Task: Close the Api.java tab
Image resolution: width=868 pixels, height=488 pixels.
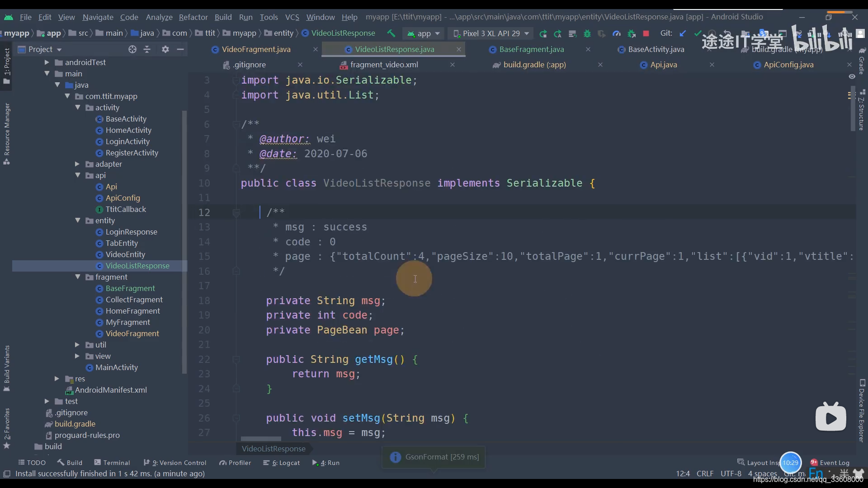Action: (712, 65)
